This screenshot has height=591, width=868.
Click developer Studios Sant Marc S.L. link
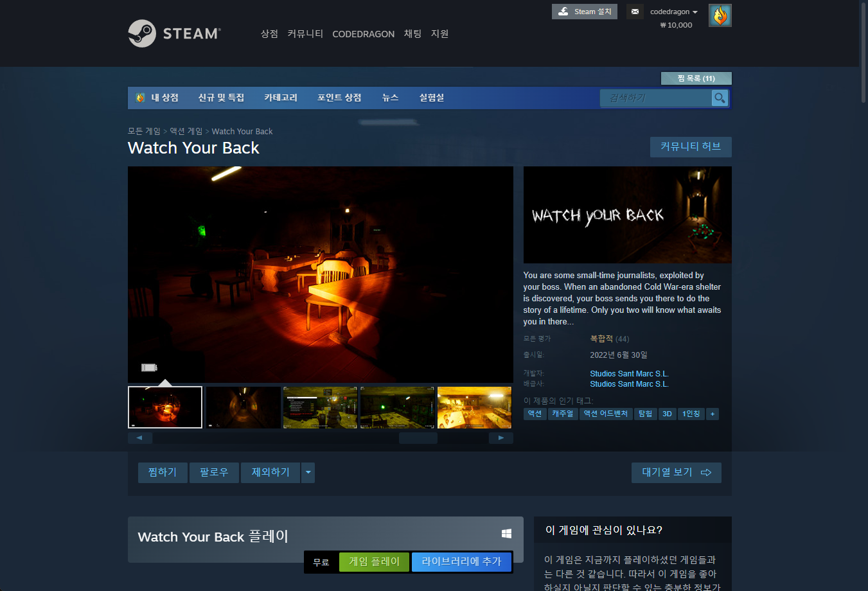point(629,374)
